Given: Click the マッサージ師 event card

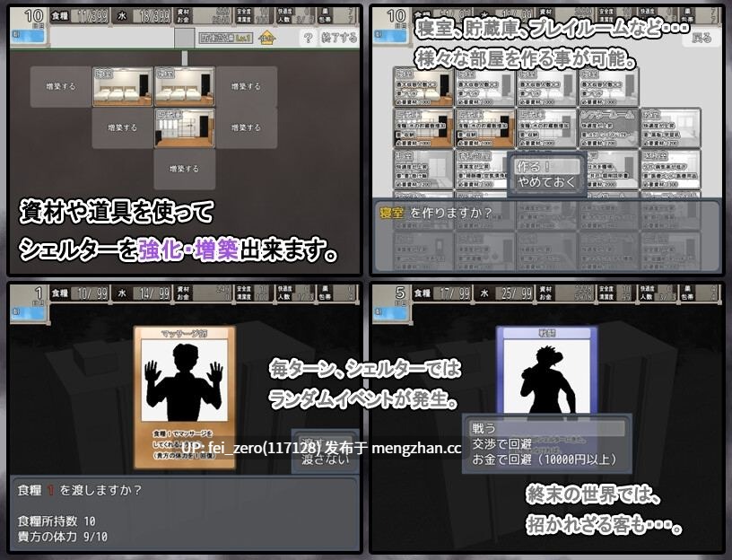Looking at the screenshot, I should point(185,398).
